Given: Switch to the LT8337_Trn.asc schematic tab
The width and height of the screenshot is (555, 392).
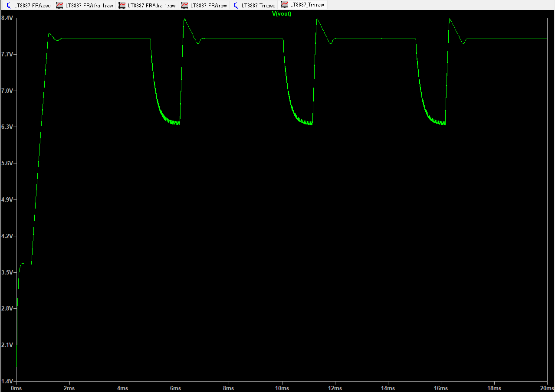Looking at the screenshot, I should click(x=254, y=5).
